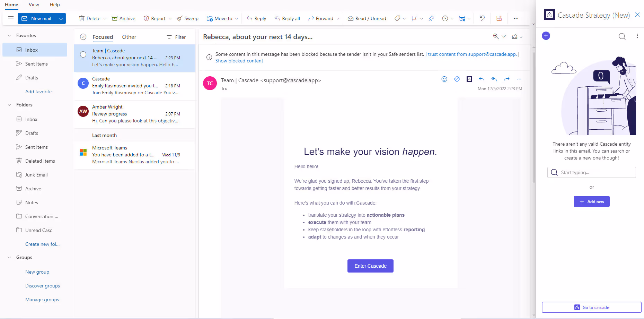
Task: Click the Add new button in Cascade pane
Action: tap(592, 201)
